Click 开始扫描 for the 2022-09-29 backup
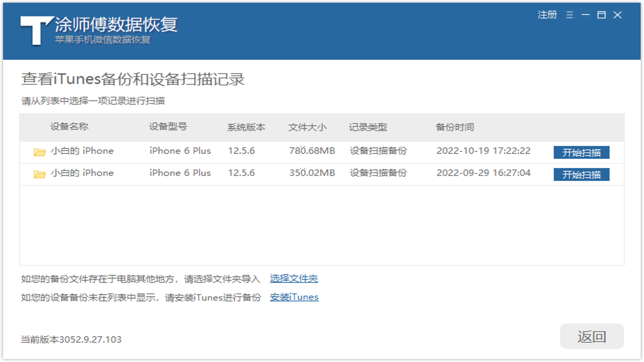 pyautogui.click(x=581, y=174)
